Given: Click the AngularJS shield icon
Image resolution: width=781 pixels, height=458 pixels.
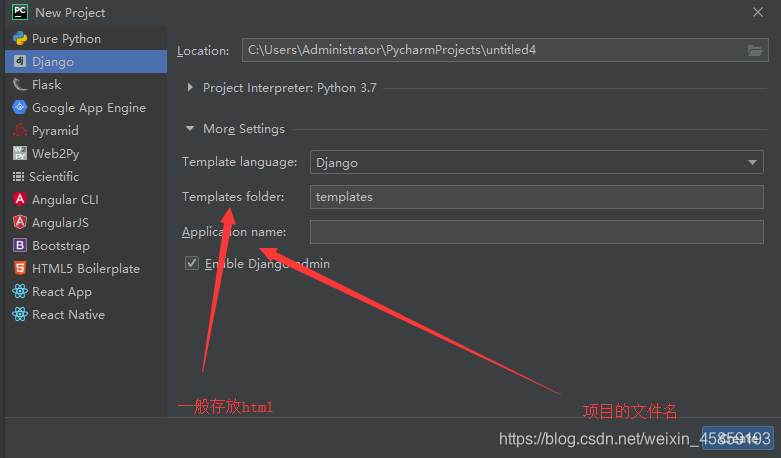Looking at the screenshot, I should [20, 222].
